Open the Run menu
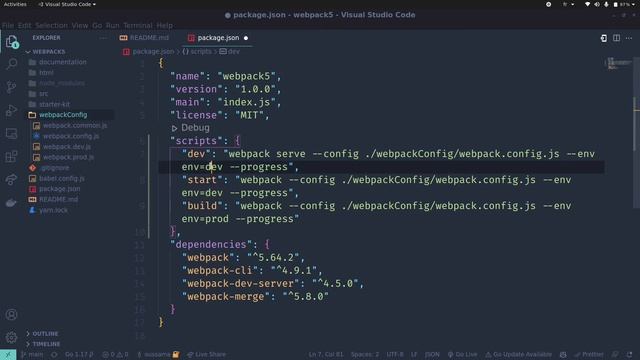The width and height of the screenshot is (640, 360). point(113,25)
